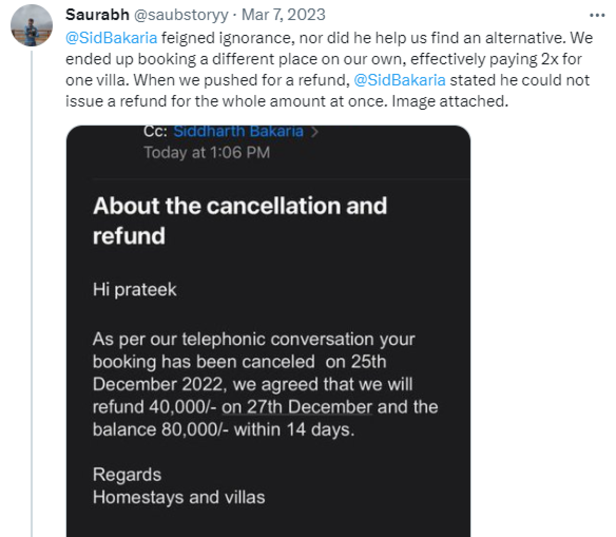Click the "Today at 1:06 PM" email time
The image size is (616, 537).
coord(206,153)
